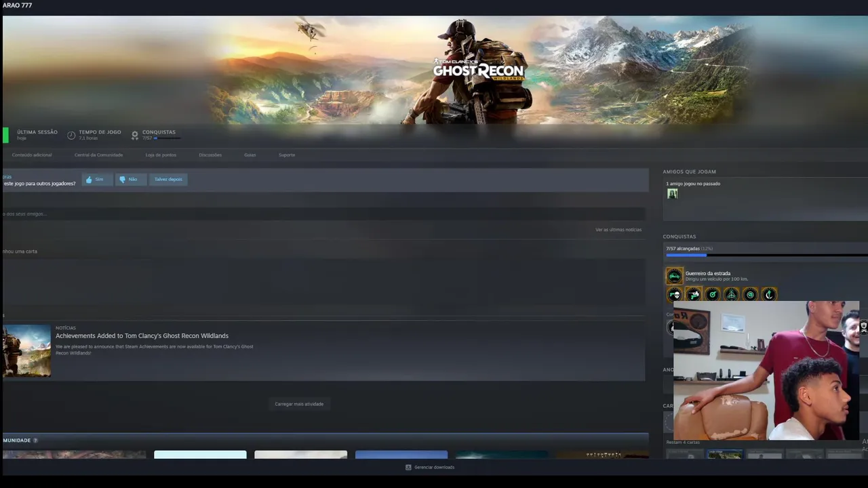The height and width of the screenshot is (488, 868).
Task: Open Central da Comunidade
Action: tap(98, 155)
